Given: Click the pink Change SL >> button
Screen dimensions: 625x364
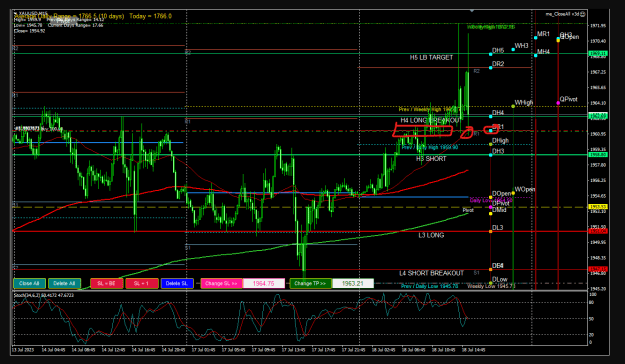Looking at the screenshot, I should (222, 283).
